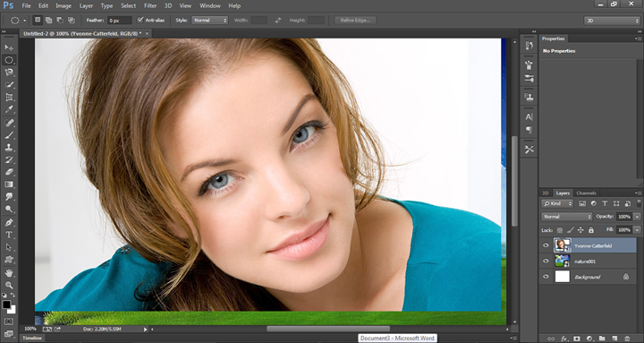This screenshot has height=343, width=644.
Task: Select the Brush tool
Action: click(9, 135)
